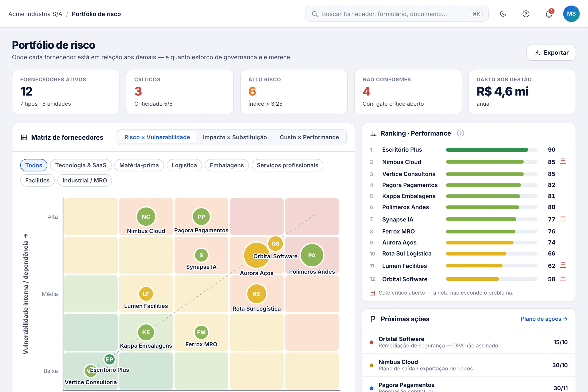Click critical gate icon beside Orbital Software ranking
Image resolution: width=588 pixels, height=392 pixels.
(563, 279)
